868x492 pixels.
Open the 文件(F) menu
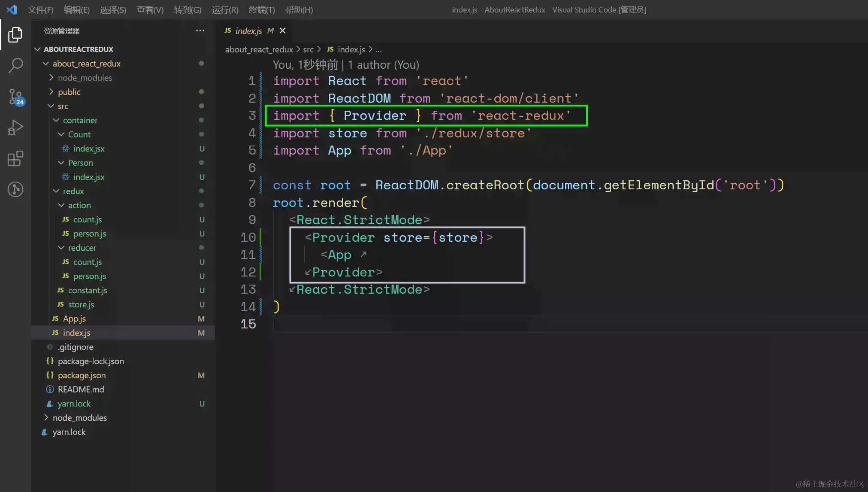tap(40, 9)
